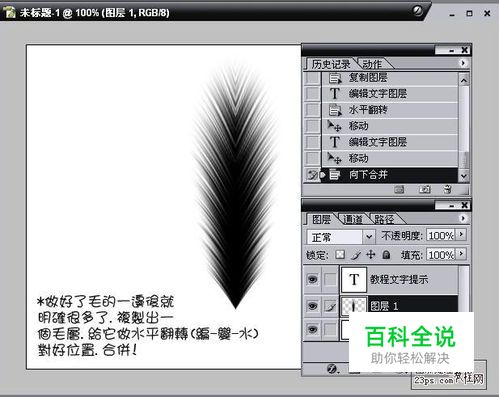499x397 pixels.
Task: Set history brush source for 复制图层
Action: 312,78
